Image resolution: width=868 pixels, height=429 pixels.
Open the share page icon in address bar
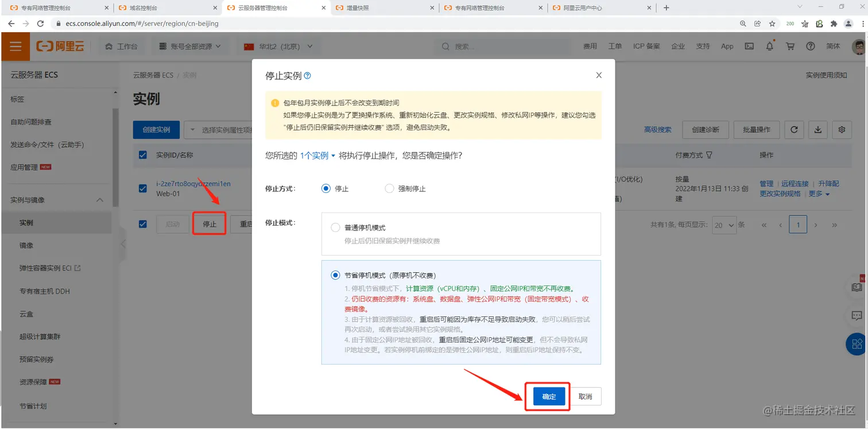pyautogui.click(x=757, y=24)
